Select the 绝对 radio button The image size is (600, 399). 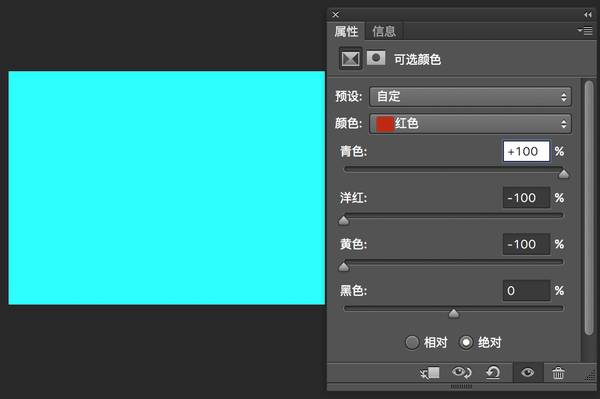[x=466, y=342]
